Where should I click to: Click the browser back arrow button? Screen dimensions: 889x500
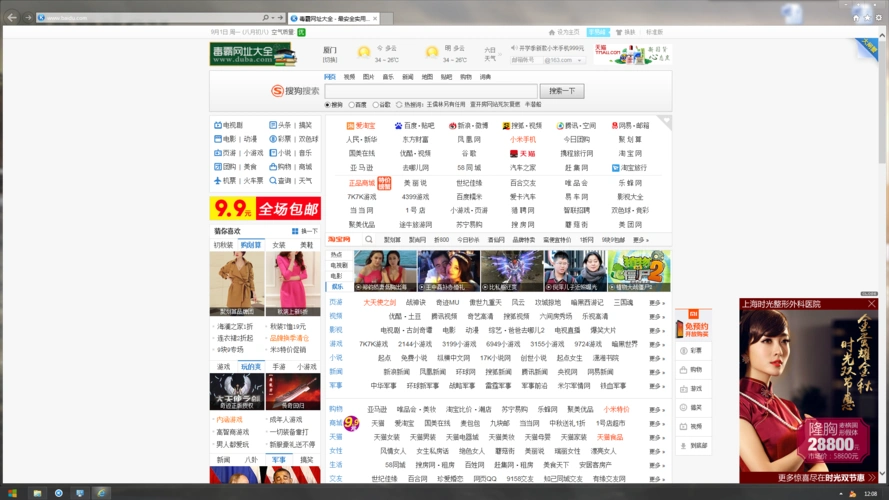[12, 18]
